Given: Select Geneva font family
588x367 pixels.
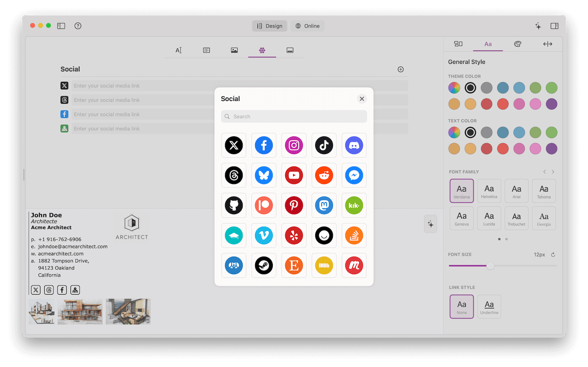Looking at the screenshot, I should pyautogui.click(x=462, y=218).
